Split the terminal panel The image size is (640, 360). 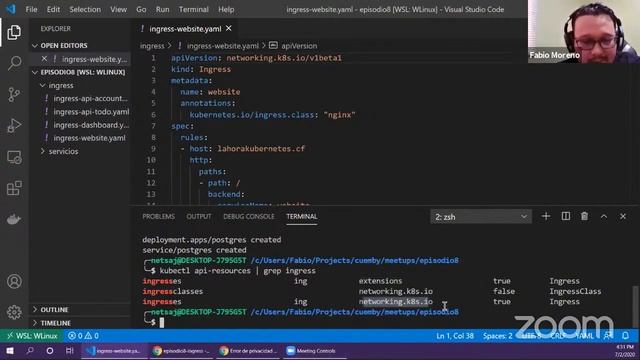pyautogui.click(x=565, y=216)
